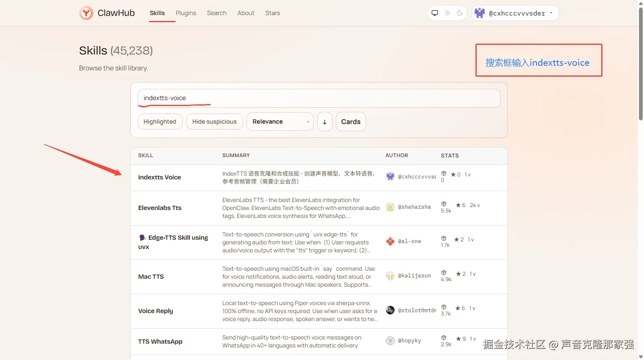Open the About page

click(x=246, y=13)
